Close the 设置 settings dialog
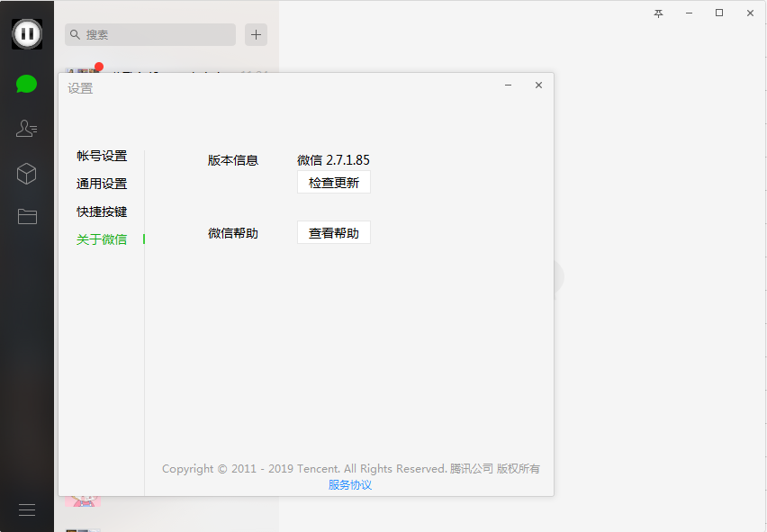Viewport: 767px width, 532px height. point(538,86)
